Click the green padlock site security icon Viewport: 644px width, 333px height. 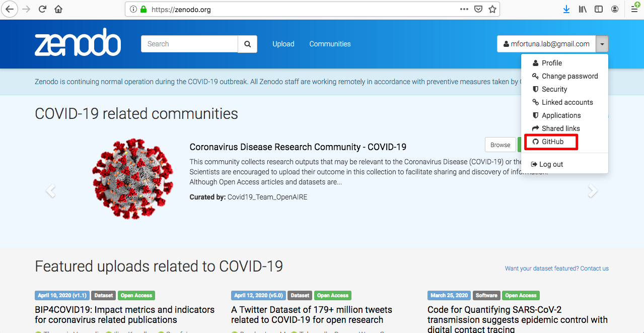click(x=144, y=9)
